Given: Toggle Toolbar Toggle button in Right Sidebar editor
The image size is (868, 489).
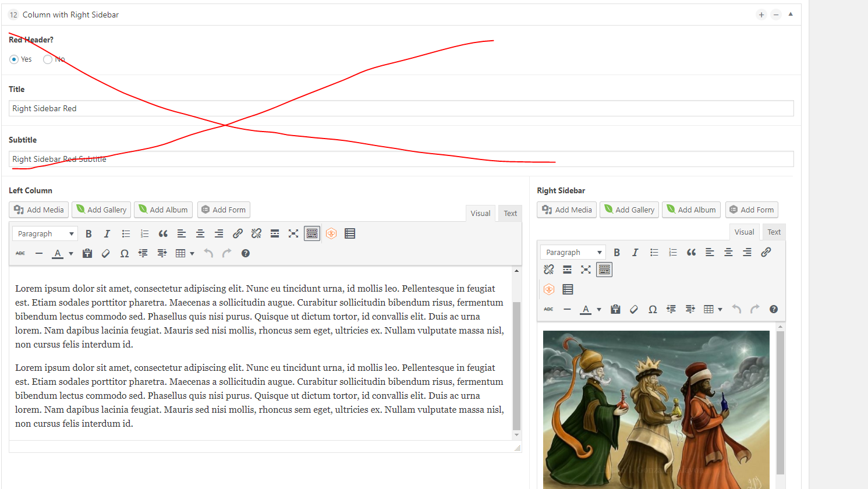Looking at the screenshot, I should click(604, 270).
